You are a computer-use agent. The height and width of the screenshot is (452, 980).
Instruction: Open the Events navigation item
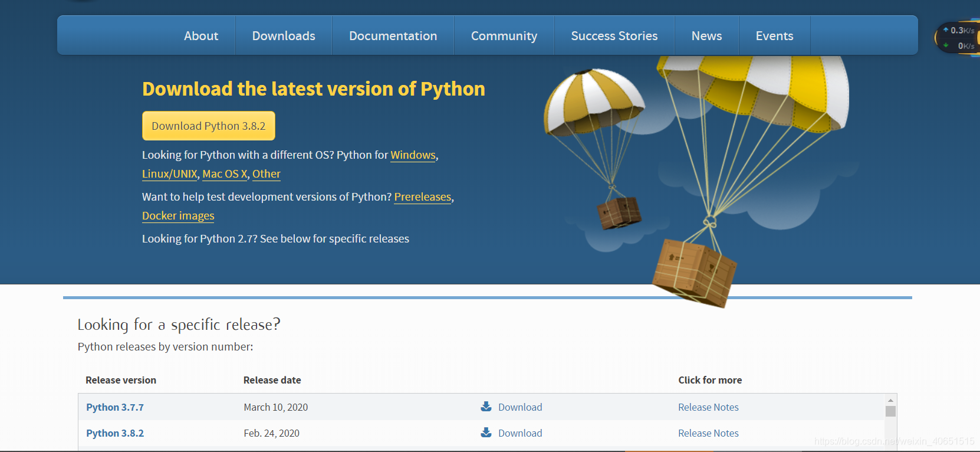(x=775, y=36)
